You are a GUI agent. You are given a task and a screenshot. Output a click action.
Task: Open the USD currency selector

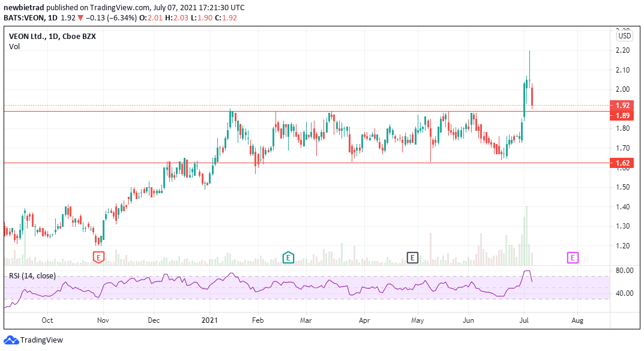(624, 36)
